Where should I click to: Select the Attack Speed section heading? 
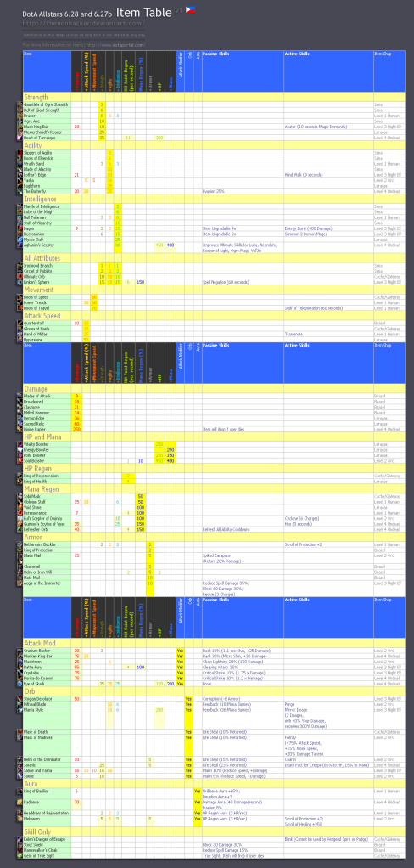click(x=42, y=316)
